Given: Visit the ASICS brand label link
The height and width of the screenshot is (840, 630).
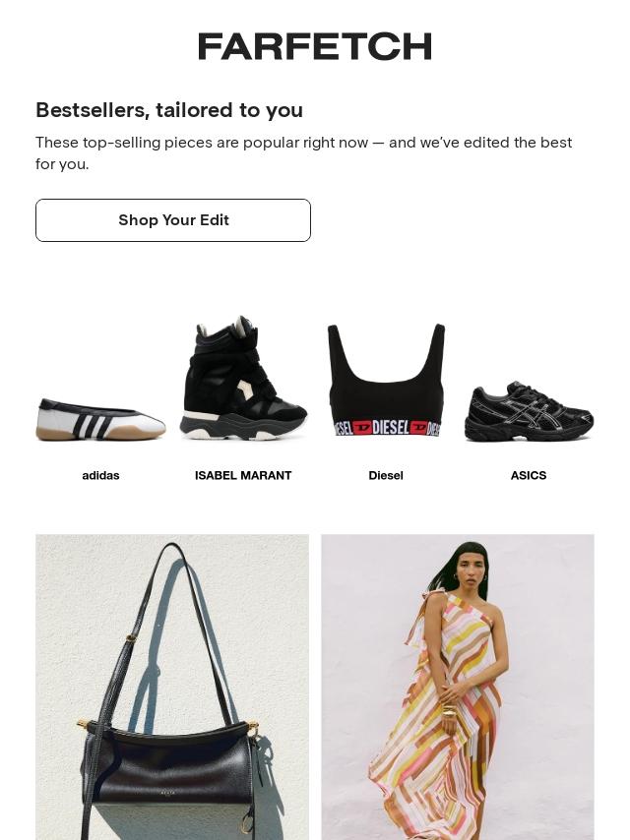Looking at the screenshot, I should click(x=529, y=476).
